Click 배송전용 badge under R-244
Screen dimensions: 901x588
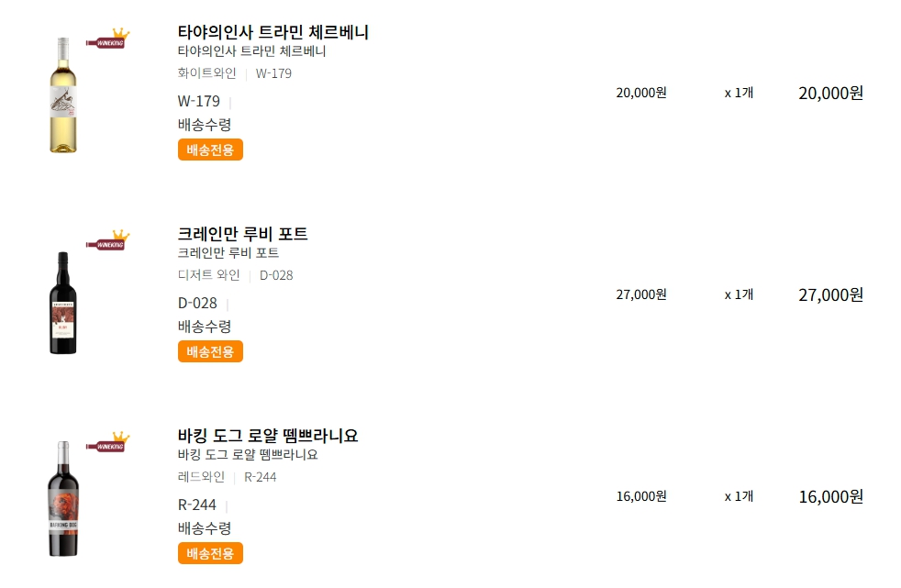click(210, 553)
